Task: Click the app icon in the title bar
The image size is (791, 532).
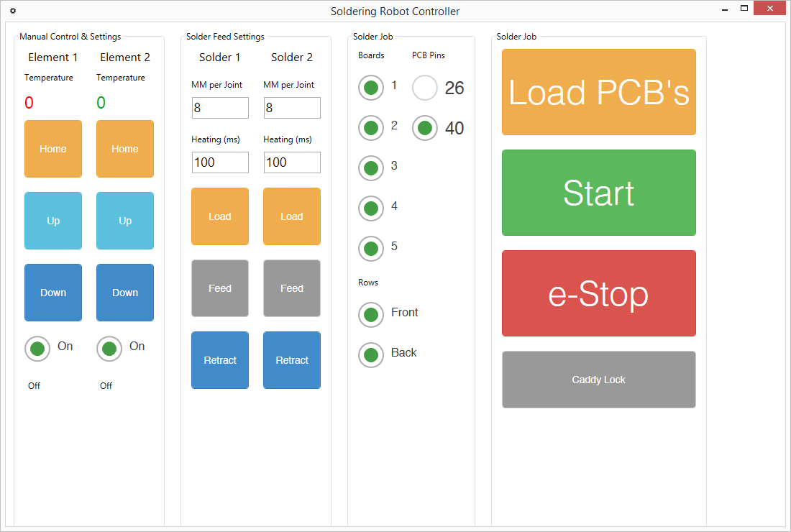Action: pos(12,11)
